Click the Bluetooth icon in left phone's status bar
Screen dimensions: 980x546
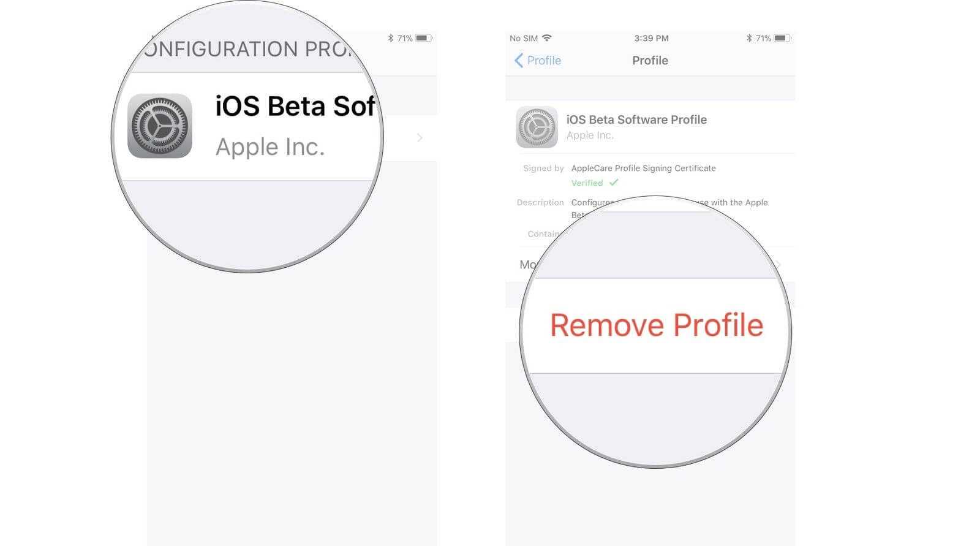coord(390,38)
